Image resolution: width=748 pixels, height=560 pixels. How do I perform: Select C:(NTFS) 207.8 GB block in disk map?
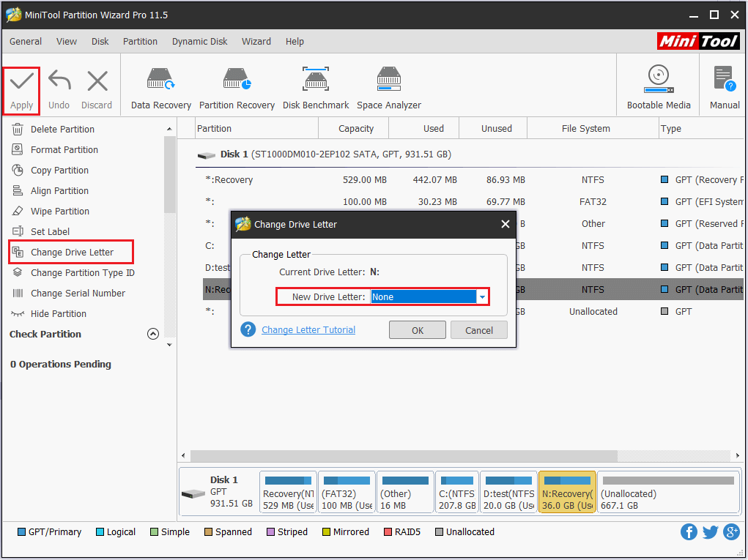(x=457, y=493)
